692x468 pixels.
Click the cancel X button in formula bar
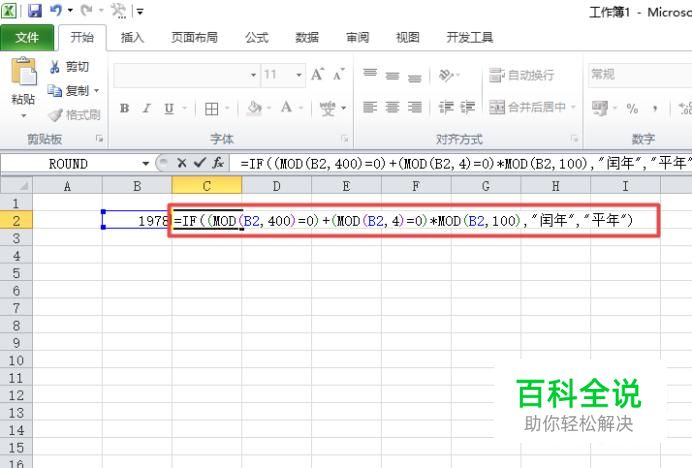point(181,163)
